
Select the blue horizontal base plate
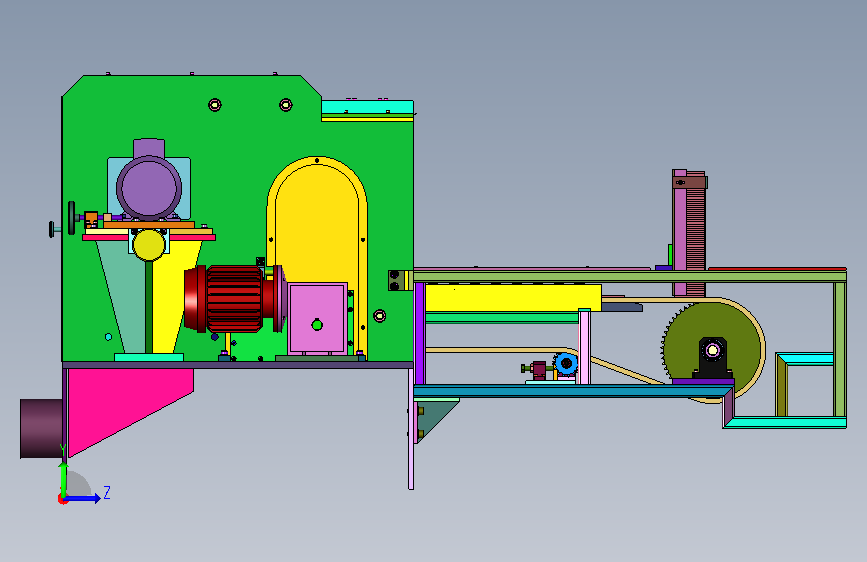coord(572,392)
